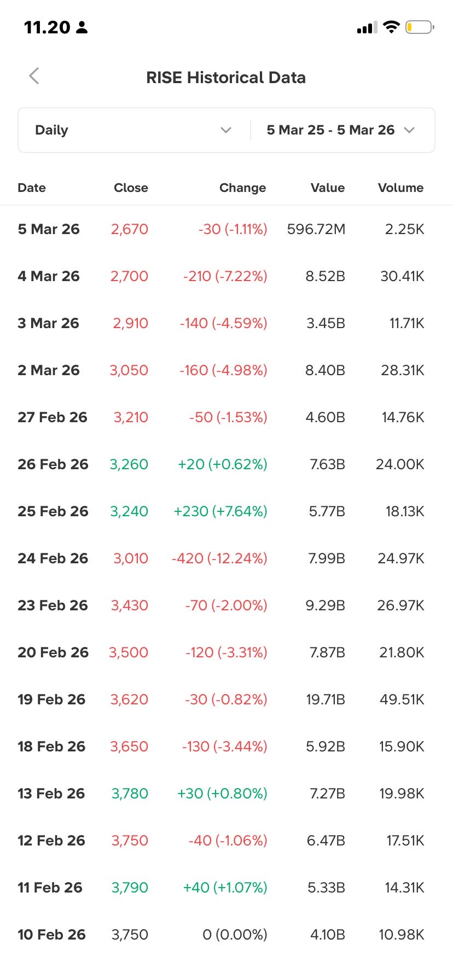This screenshot has width=453, height=980.
Task: Tap the person icon beside the clock
Action: (x=82, y=27)
